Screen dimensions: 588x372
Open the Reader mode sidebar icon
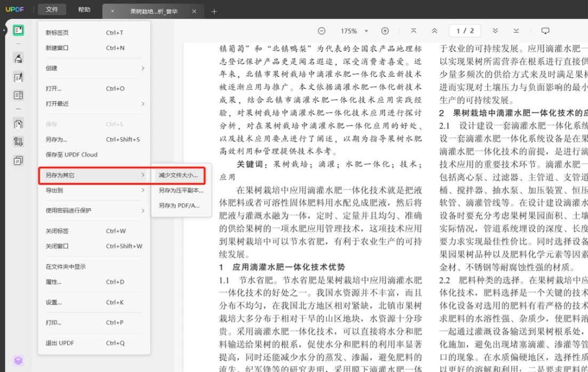(x=18, y=30)
